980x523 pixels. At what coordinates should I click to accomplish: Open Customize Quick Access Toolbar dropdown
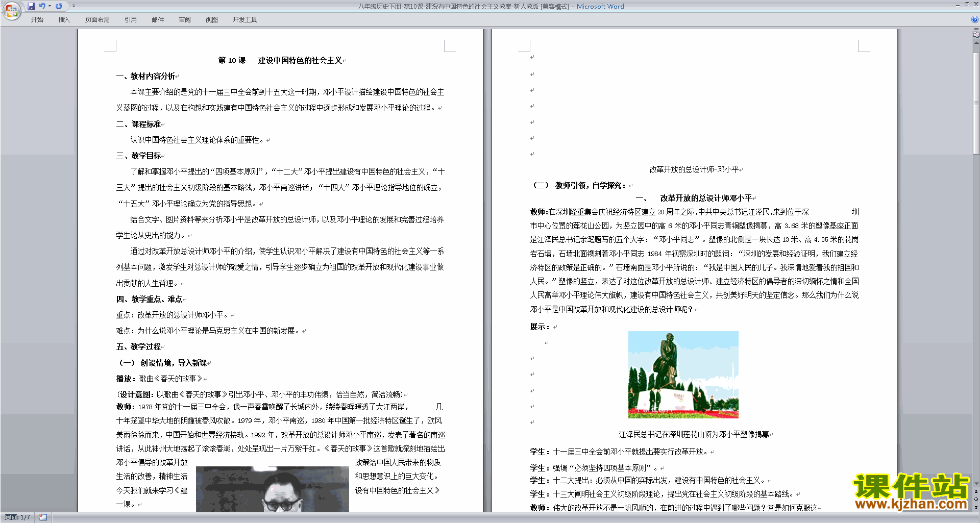[x=73, y=6]
